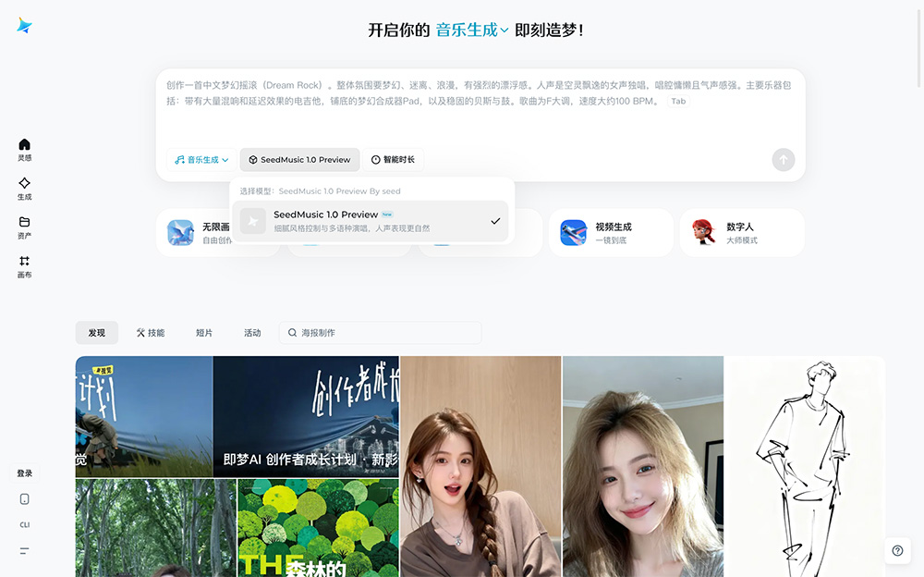Viewport: 924px width, 577px height.
Task: Switch to the 发现 tab
Action: point(97,333)
